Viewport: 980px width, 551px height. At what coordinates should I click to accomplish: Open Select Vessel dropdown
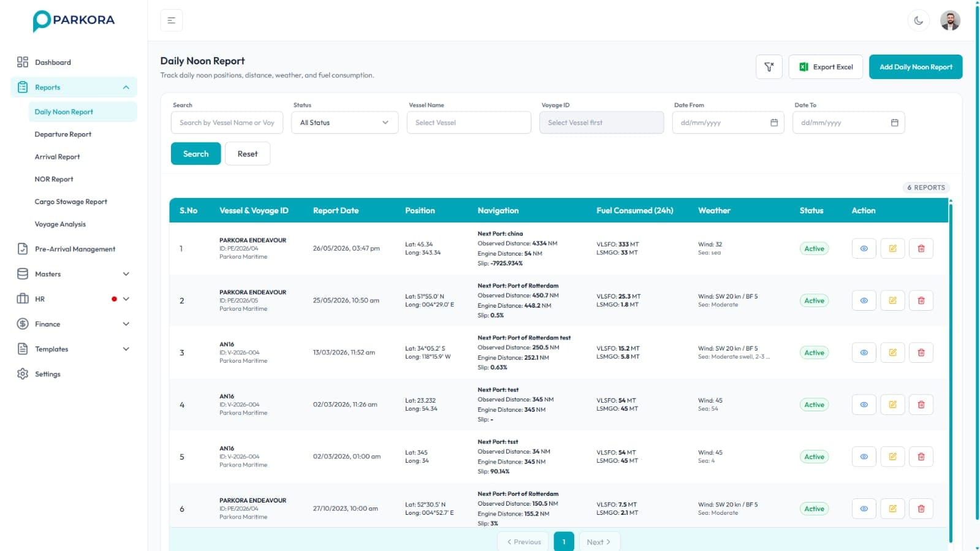point(469,123)
